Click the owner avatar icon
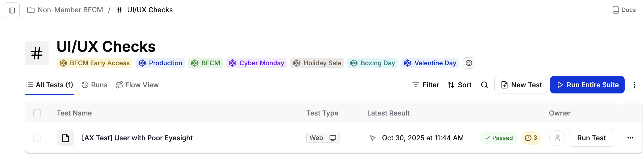The height and width of the screenshot is (163, 644). click(x=557, y=138)
